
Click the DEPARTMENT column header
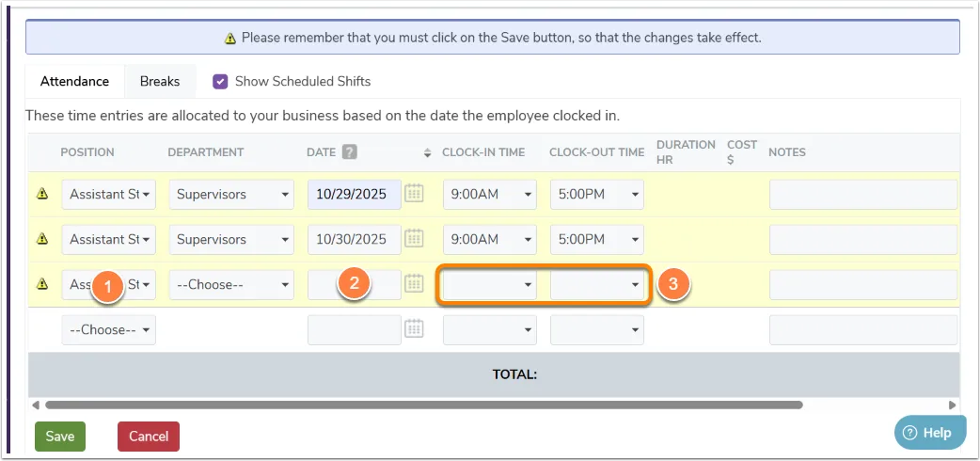click(206, 152)
